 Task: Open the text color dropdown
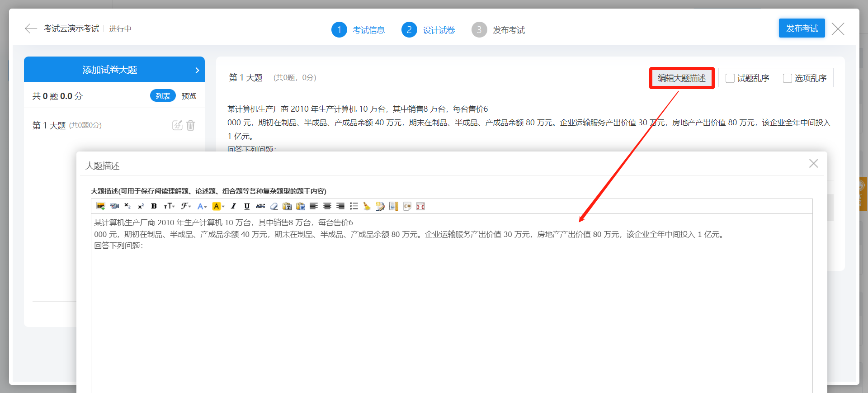tap(202, 206)
